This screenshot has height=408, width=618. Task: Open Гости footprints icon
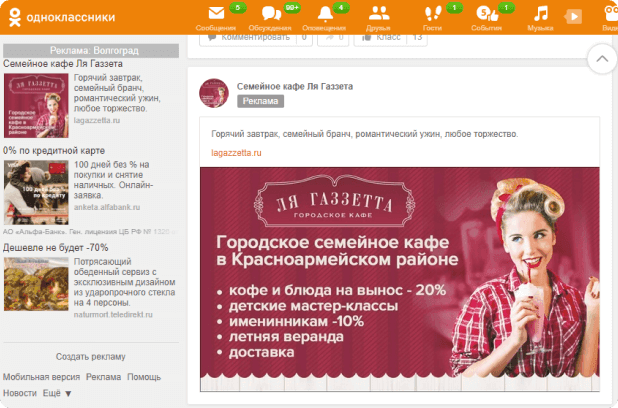click(x=432, y=13)
